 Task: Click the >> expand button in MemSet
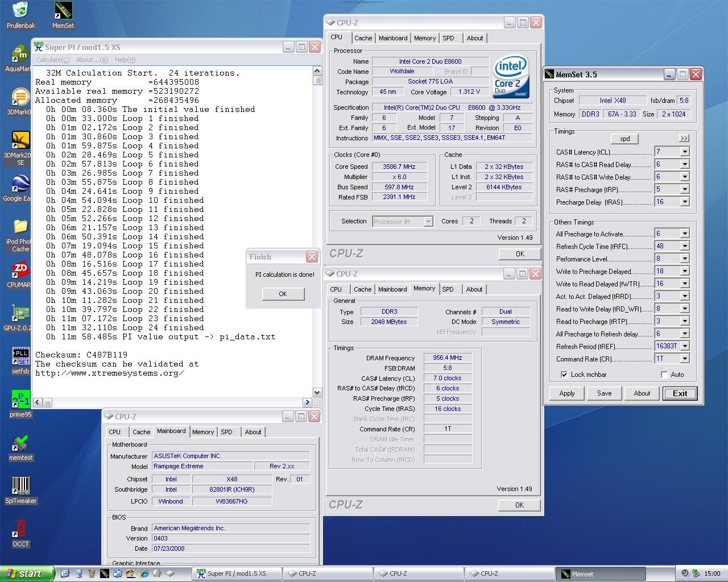click(684, 139)
